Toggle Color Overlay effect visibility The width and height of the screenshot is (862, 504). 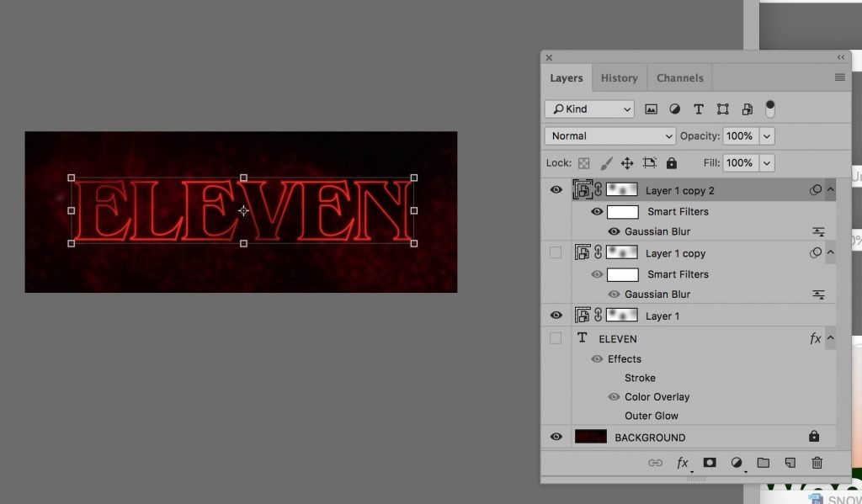click(x=614, y=397)
